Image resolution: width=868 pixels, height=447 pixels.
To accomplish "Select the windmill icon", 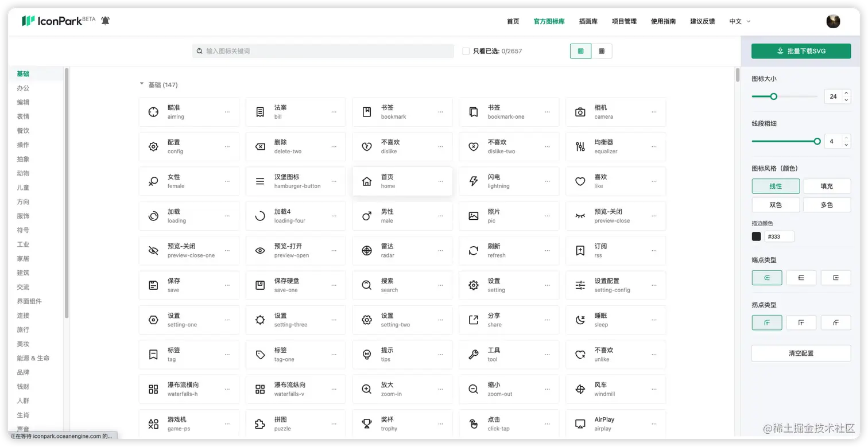I will coord(580,389).
